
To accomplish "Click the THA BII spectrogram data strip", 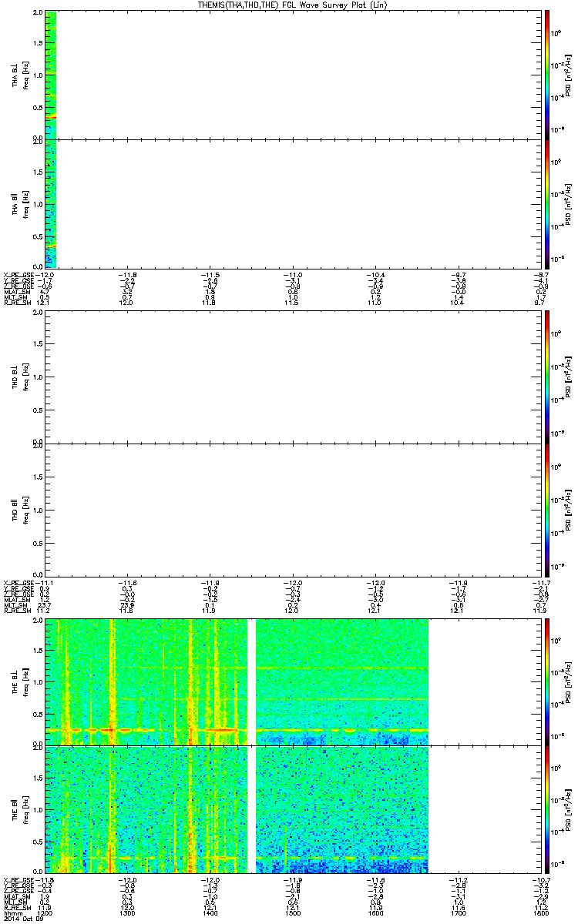I will tap(51, 203).
